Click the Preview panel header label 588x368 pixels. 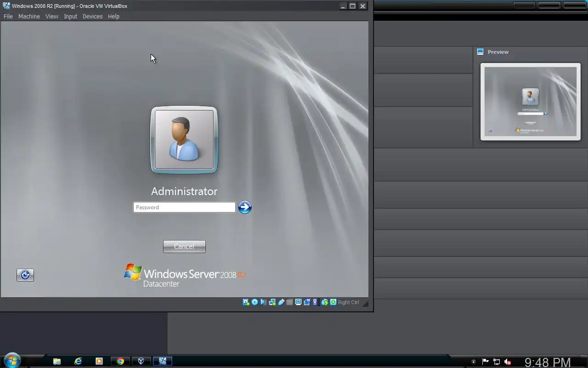tap(498, 52)
